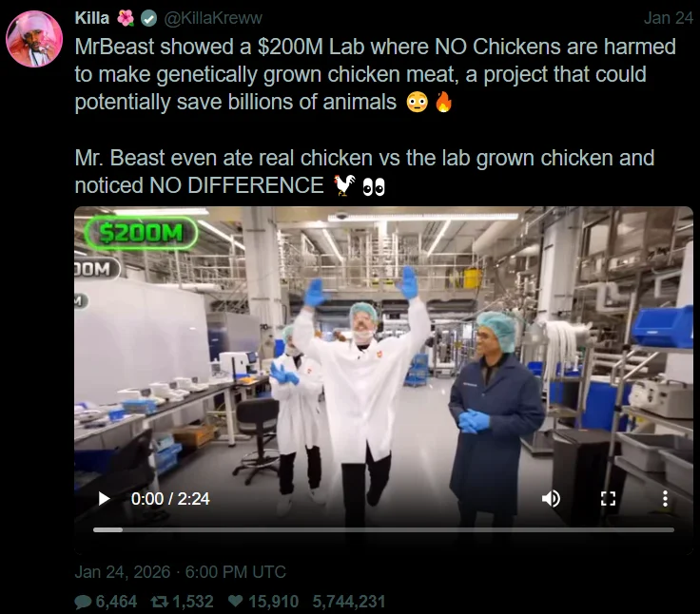
Task: Play the embedded video
Action: (x=104, y=498)
